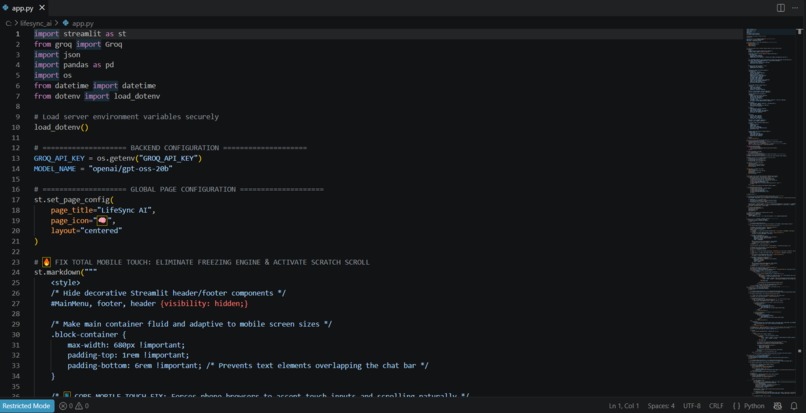This screenshot has width=806, height=413.
Task: Click the page_title="LifeSync AI" argument
Action: point(103,210)
